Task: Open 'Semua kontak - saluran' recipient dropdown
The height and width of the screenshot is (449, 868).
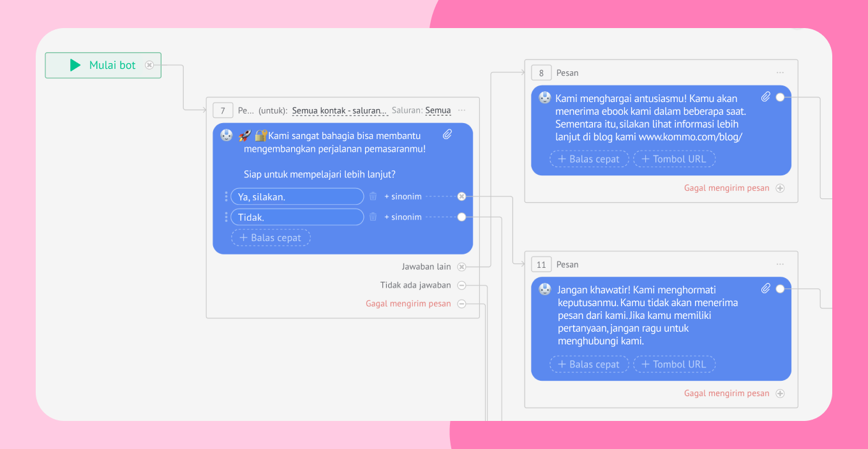Action: coord(340,110)
